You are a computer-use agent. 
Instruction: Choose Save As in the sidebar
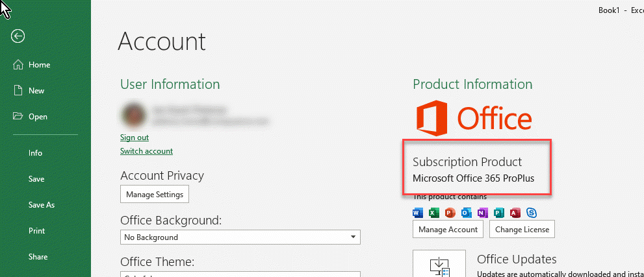pyautogui.click(x=42, y=205)
